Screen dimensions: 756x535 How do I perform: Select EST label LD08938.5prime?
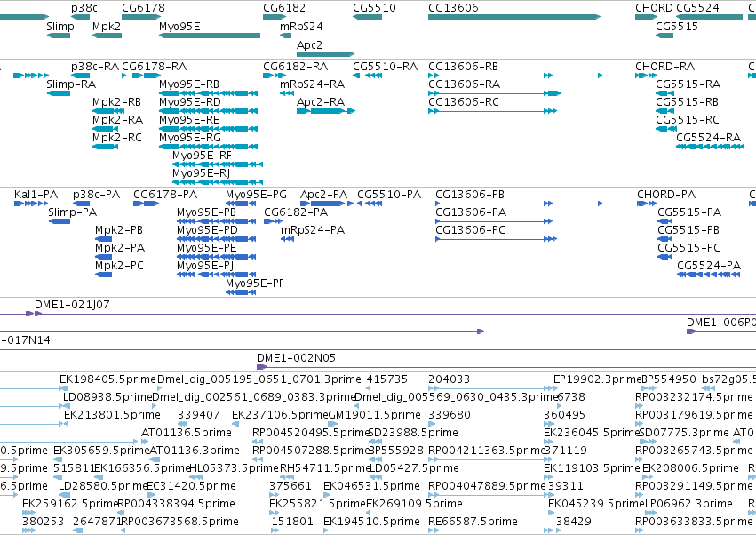click(x=108, y=397)
